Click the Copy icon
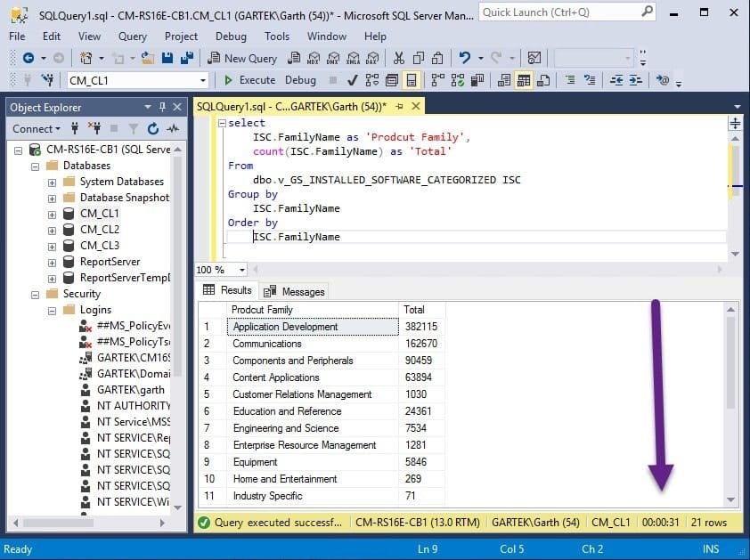Screen dimensions: 750x560 pyautogui.click(x=419, y=59)
